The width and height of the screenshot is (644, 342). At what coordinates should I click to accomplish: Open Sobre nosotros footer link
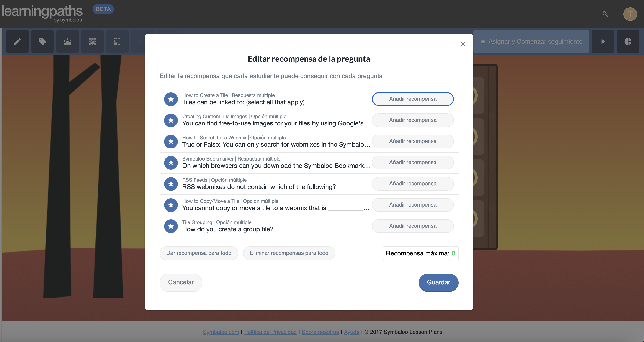pos(320,332)
